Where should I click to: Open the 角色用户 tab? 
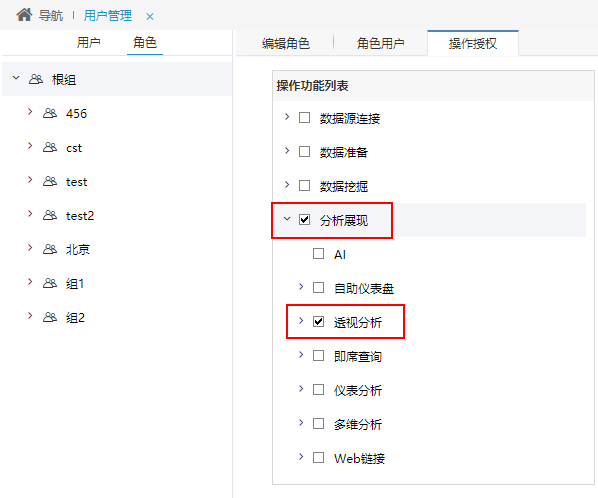tap(380, 43)
